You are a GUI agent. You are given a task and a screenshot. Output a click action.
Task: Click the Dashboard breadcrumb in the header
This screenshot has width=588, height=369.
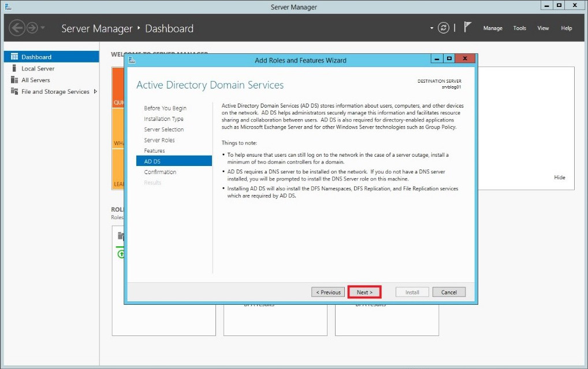pos(169,28)
